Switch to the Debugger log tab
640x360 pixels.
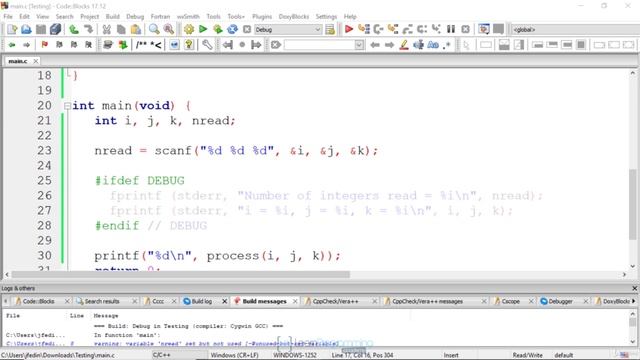560,301
